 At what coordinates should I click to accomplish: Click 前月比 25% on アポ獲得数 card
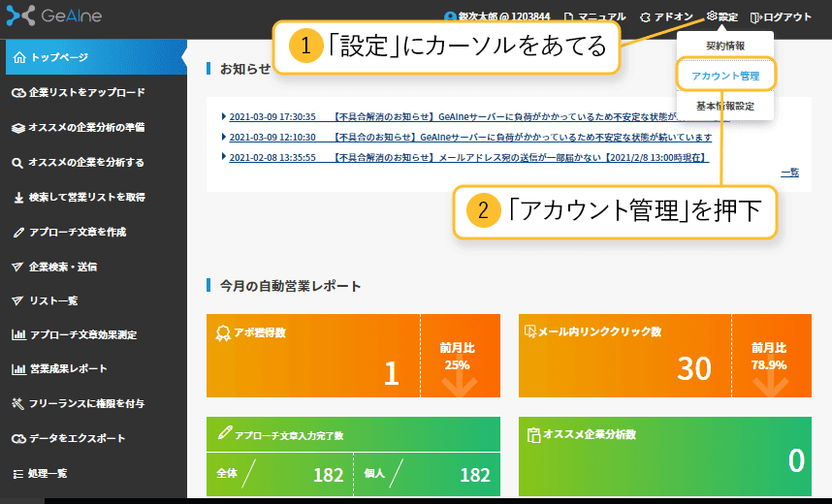coord(458,357)
